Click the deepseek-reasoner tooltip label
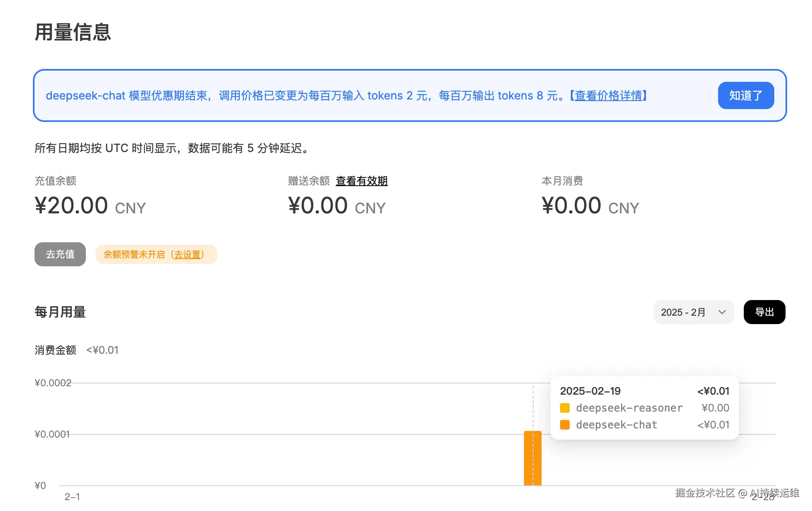 (629, 408)
